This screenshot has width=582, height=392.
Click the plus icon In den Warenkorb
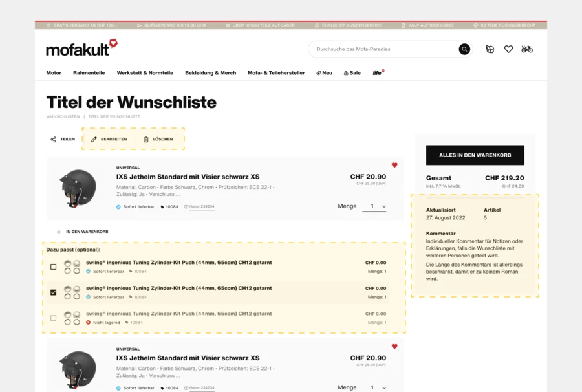tap(59, 232)
